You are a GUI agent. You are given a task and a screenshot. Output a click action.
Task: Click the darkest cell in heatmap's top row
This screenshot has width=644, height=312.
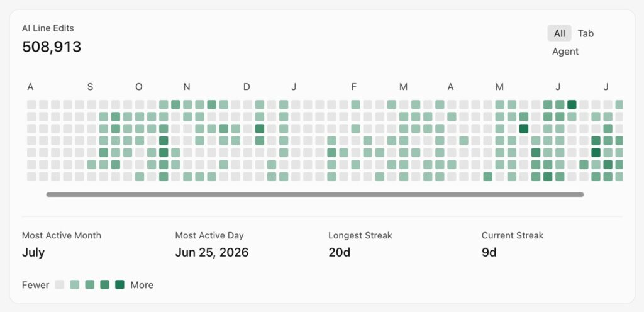pos(572,104)
